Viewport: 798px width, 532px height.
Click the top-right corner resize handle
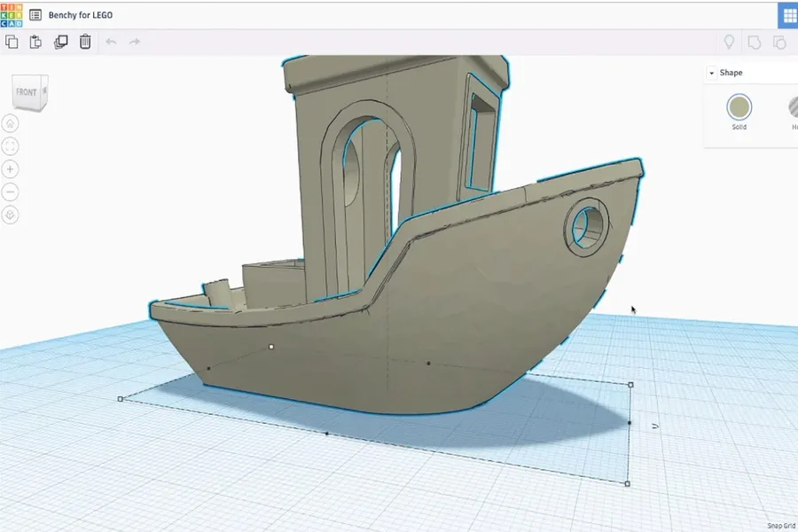[x=630, y=385]
